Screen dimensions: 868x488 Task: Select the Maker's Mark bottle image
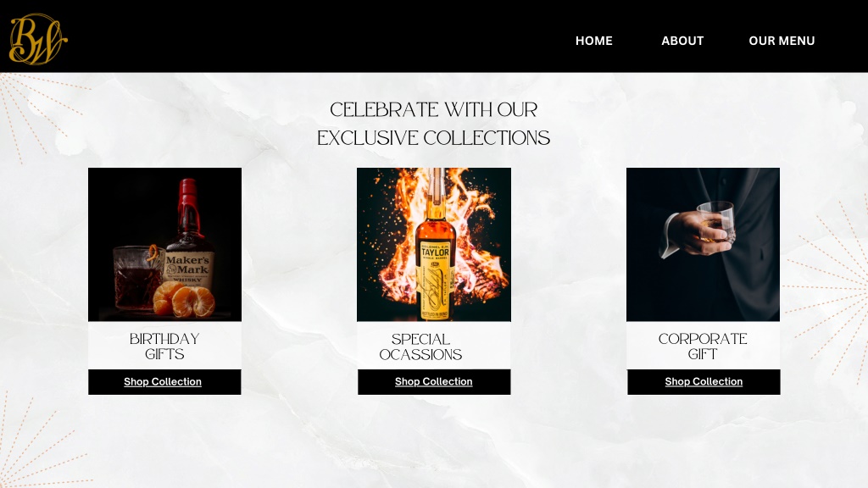click(x=164, y=245)
